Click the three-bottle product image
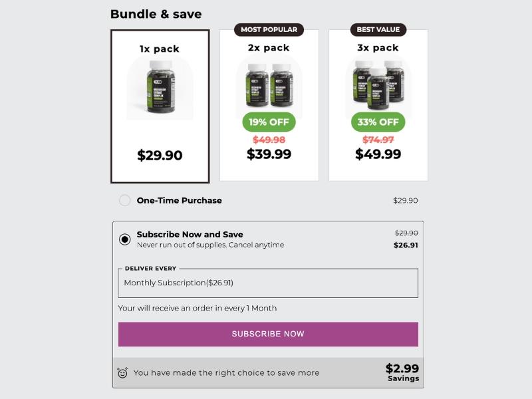The image size is (532, 399). [378, 83]
